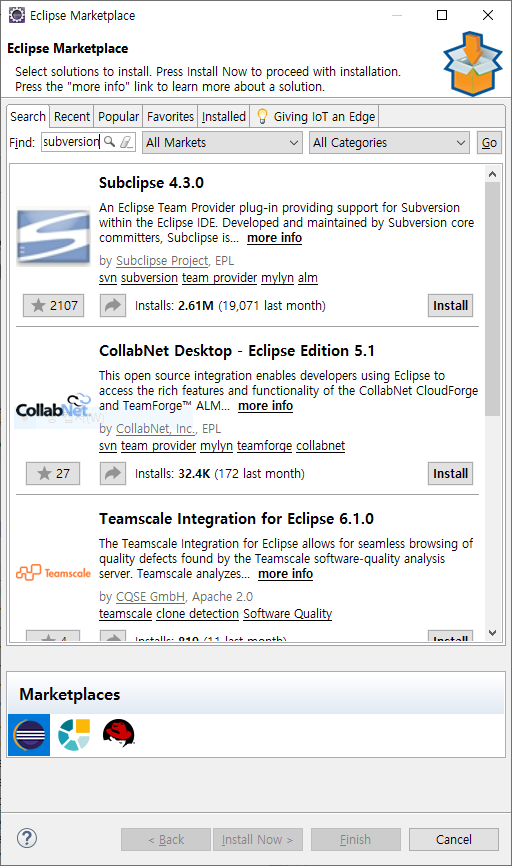This screenshot has width=512, height=866.
Task: Install Subclipse 4.3.0
Action: [450, 305]
